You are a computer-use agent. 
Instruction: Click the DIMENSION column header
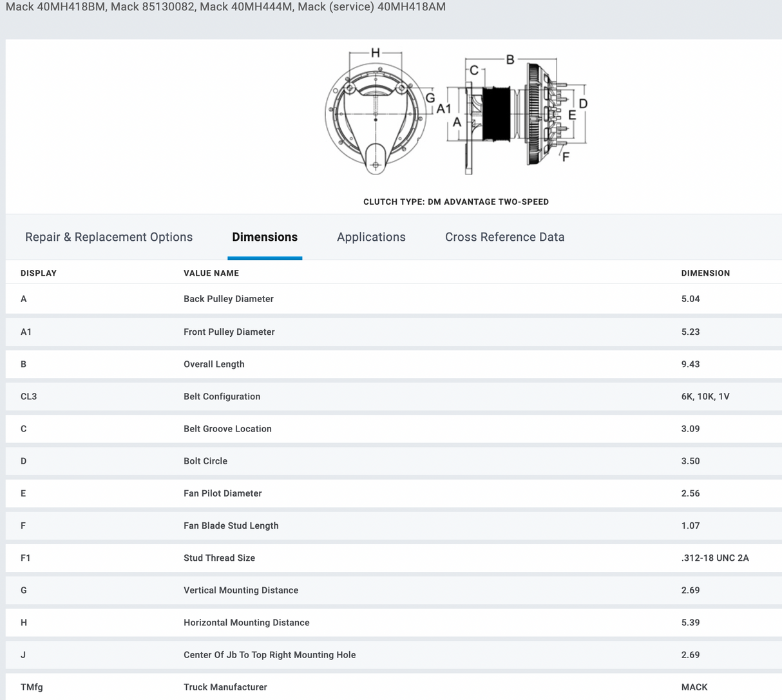click(705, 273)
